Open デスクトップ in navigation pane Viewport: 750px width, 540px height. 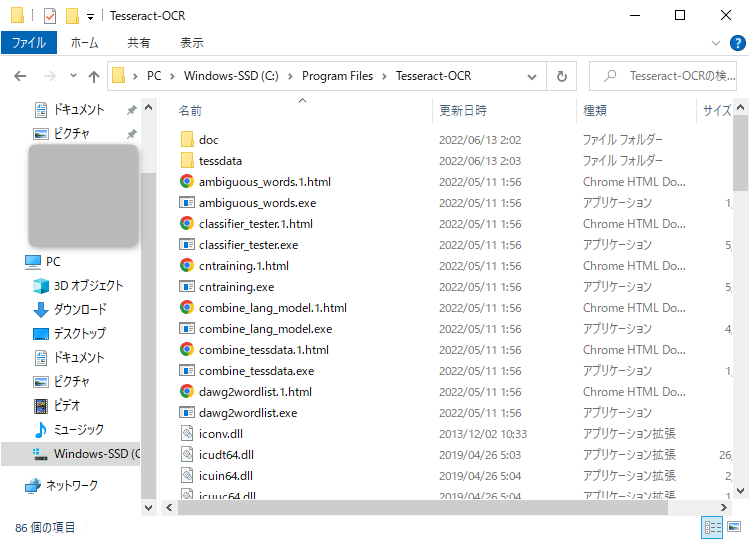point(79,333)
